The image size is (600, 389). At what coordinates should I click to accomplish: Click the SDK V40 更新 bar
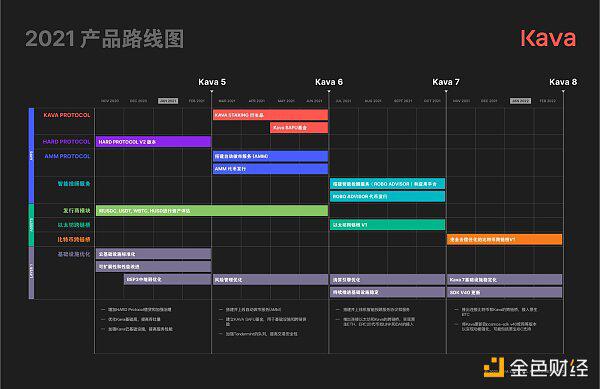pyautogui.click(x=504, y=292)
